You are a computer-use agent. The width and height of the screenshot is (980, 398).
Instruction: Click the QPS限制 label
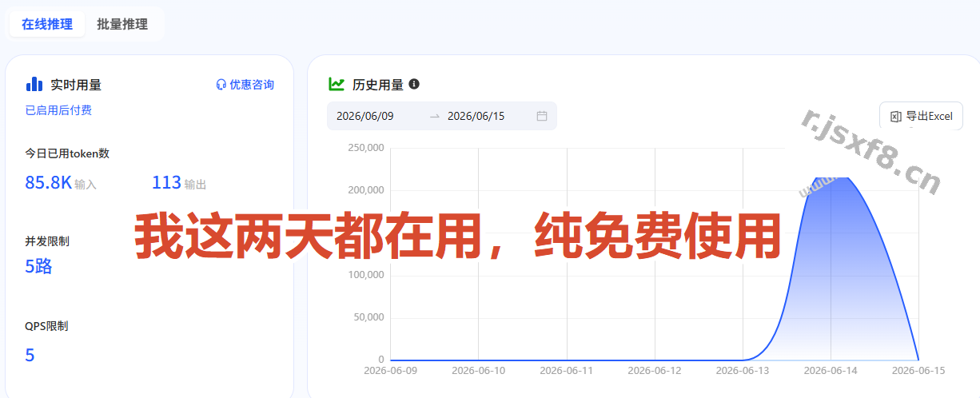coord(46,326)
